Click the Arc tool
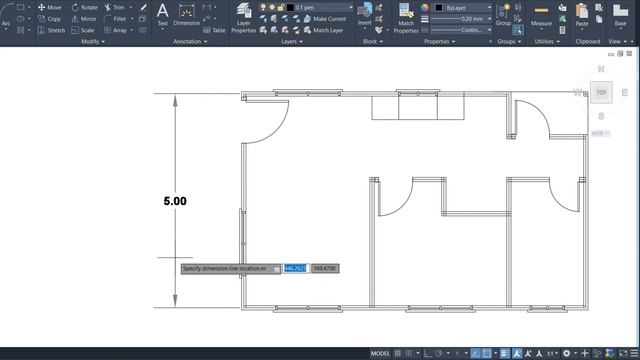 click(x=6, y=16)
